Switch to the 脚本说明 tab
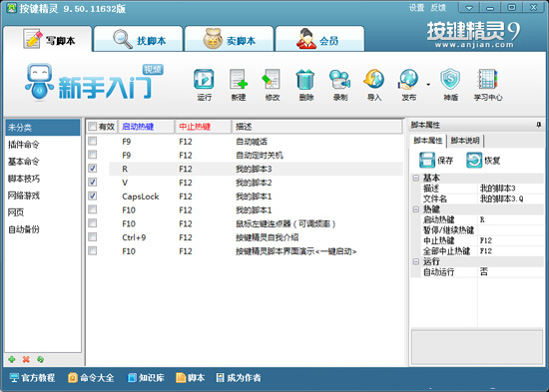The image size is (549, 392). coord(465,141)
